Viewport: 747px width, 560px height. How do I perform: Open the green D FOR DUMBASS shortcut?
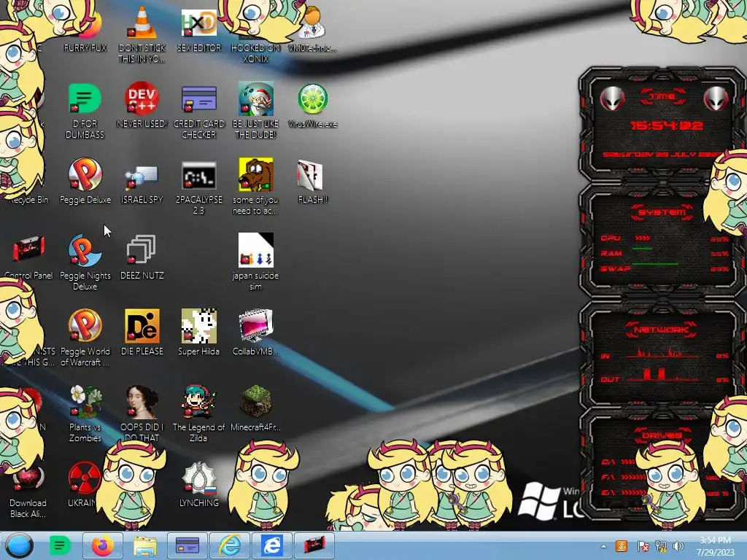pos(85,98)
